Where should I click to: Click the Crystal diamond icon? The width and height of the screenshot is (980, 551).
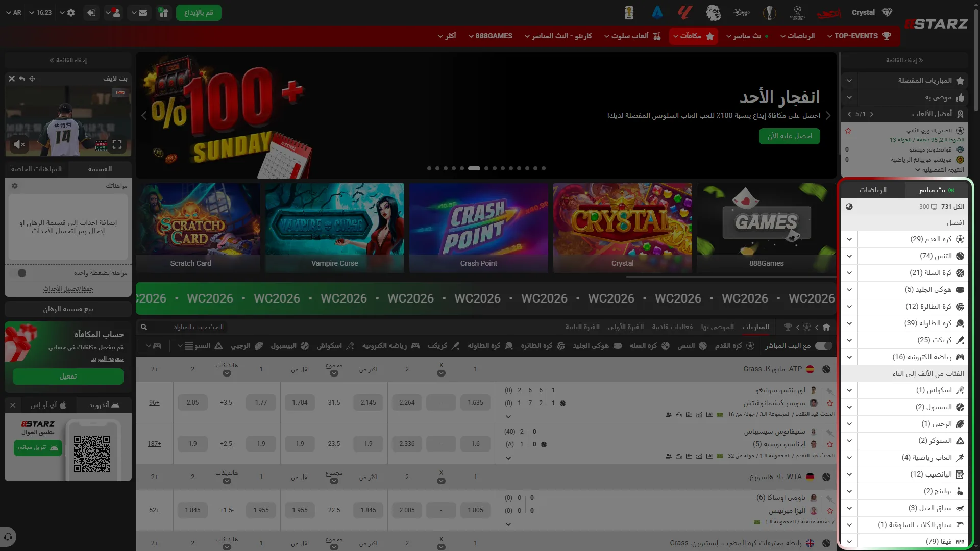(887, 13)
